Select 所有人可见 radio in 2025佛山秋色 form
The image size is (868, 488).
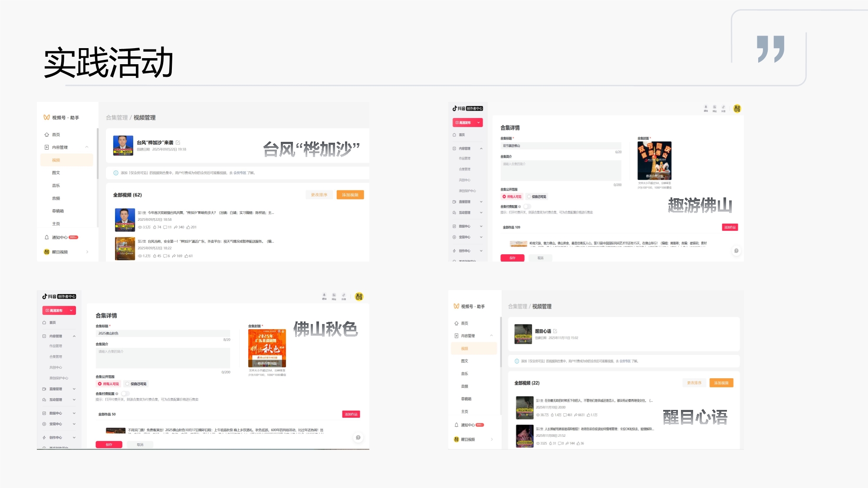pos(100,384)
